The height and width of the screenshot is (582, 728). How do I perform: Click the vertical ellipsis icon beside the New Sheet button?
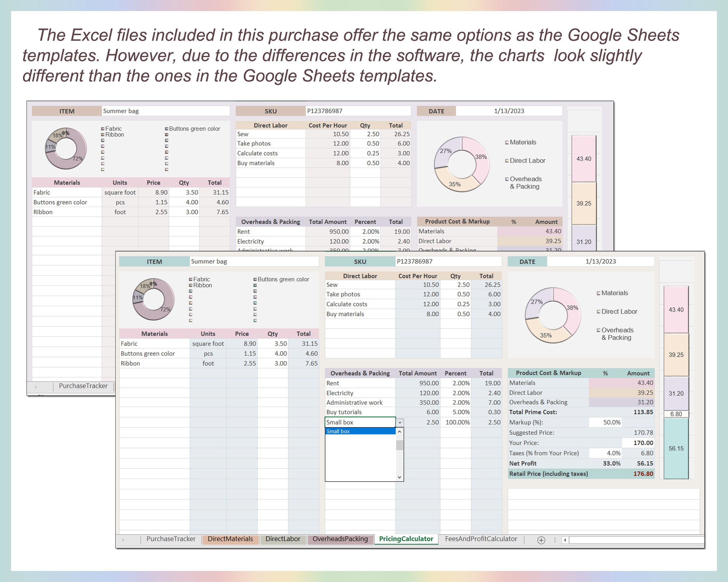pos(555,540)
